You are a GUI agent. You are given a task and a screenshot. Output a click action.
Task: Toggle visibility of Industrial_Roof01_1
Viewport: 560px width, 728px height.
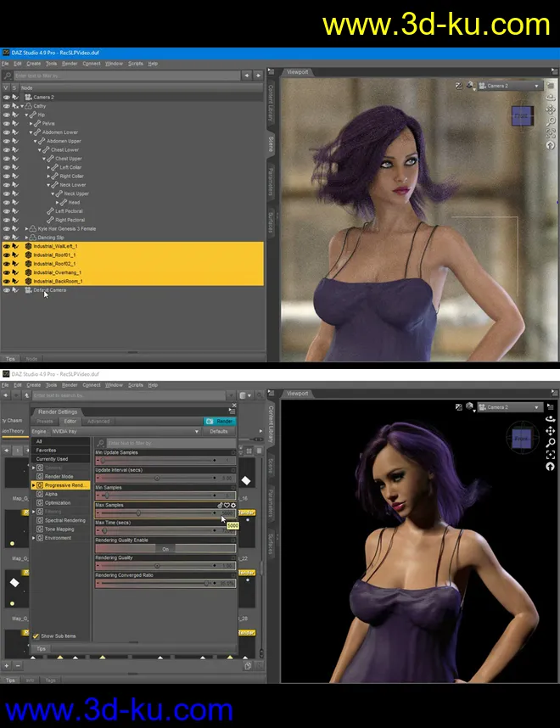tap(6, 255)
